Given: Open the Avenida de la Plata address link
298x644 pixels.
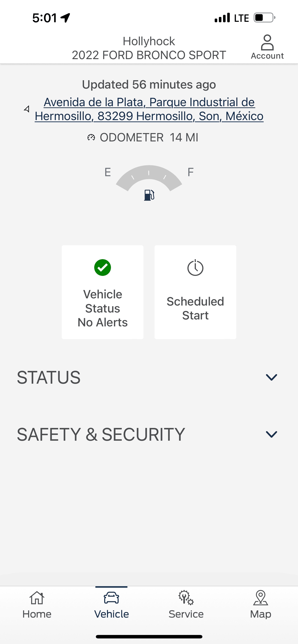Looking at the screenshot, I should [149, 109].
